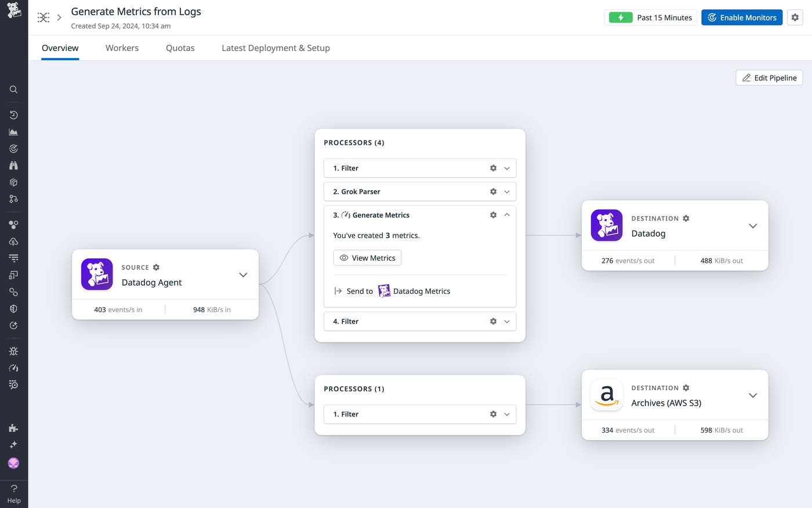Viewport: 812px width, 508px height.
Task: Open the chain-link icon in sidebar
Action: click(x=13, y=292)
